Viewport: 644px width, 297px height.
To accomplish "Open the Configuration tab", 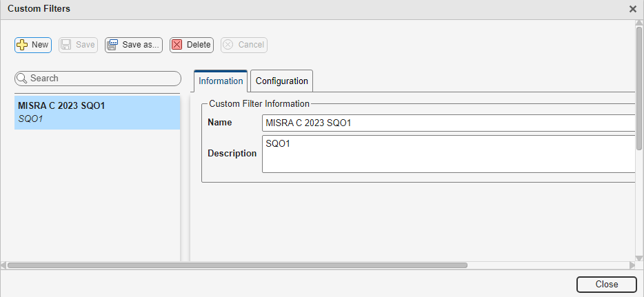I will pyautogui.click(x=282, y=81).
